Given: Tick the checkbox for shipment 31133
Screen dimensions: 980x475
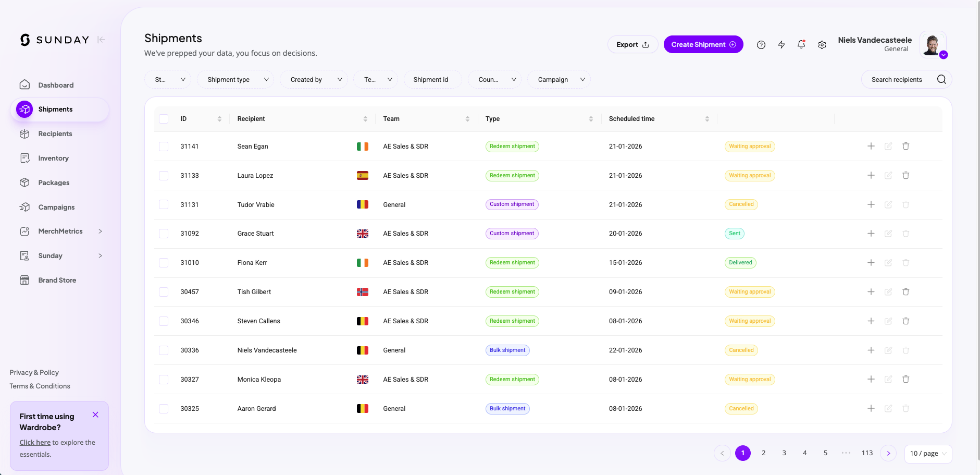Looking at the screenshot, I should pos(164,176).
